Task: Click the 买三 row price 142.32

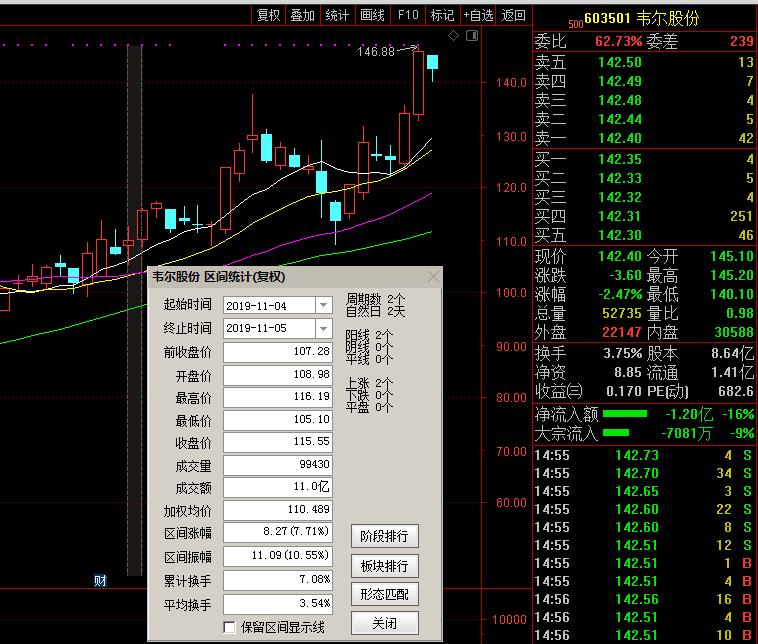Action: 620,197
